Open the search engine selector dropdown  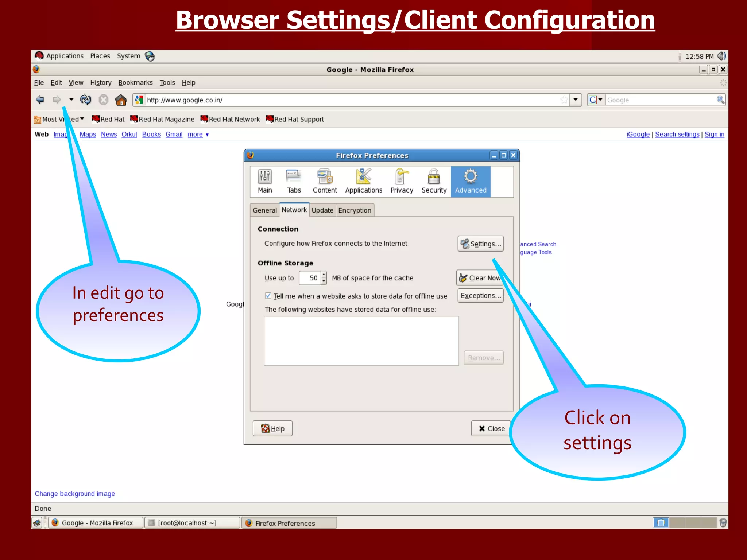coord(596,100)
